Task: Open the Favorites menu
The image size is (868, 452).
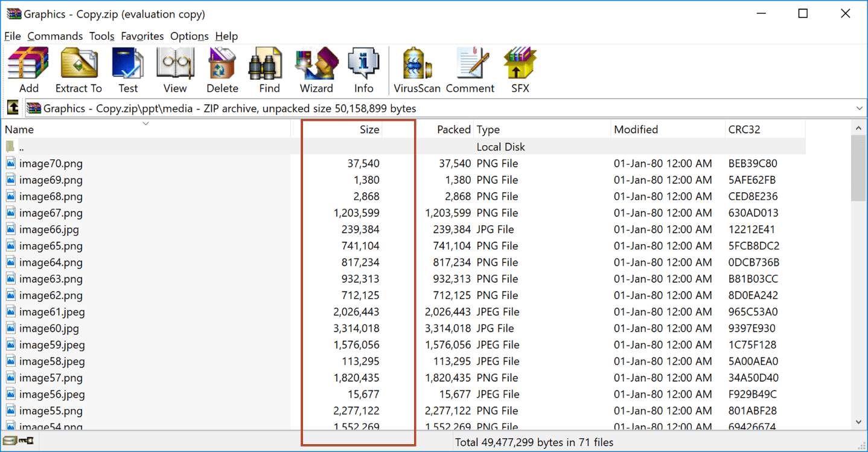Action: click(142, 36)
